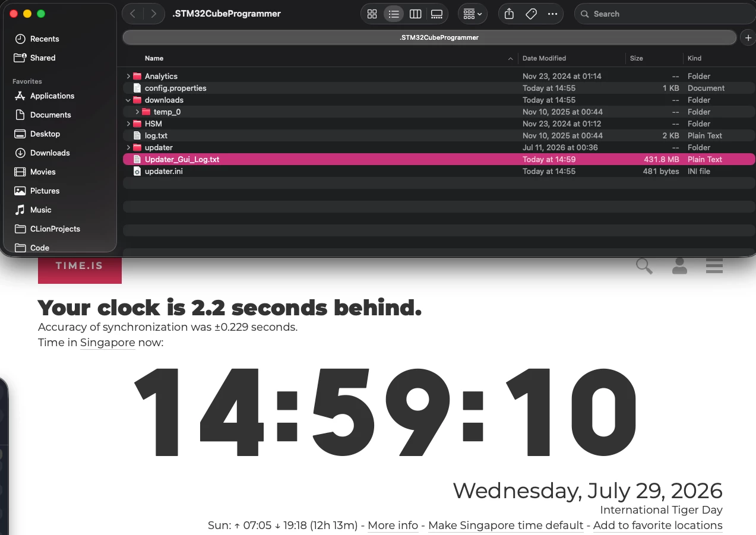The height and width of the screenshot is (535, 756).
Task: Open the Time.is user account icon
Action: [679, 266]
